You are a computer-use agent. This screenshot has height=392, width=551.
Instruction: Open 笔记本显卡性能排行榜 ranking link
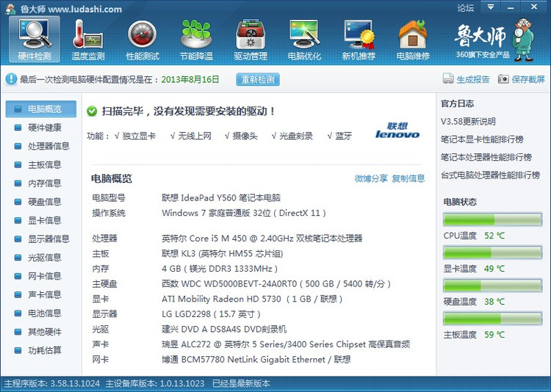[x=482, y=139]
